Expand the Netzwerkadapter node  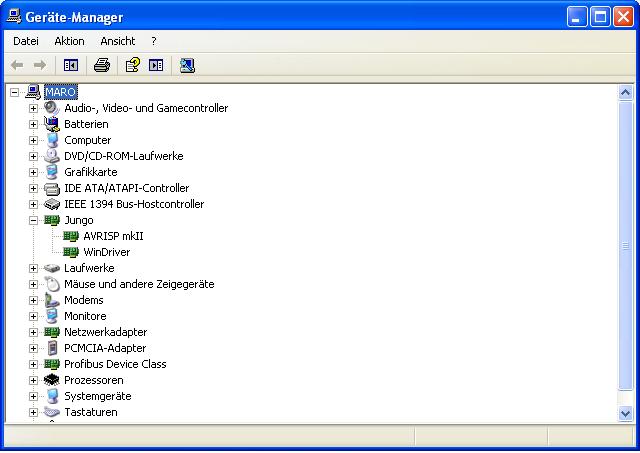click(x=33, y=332)
